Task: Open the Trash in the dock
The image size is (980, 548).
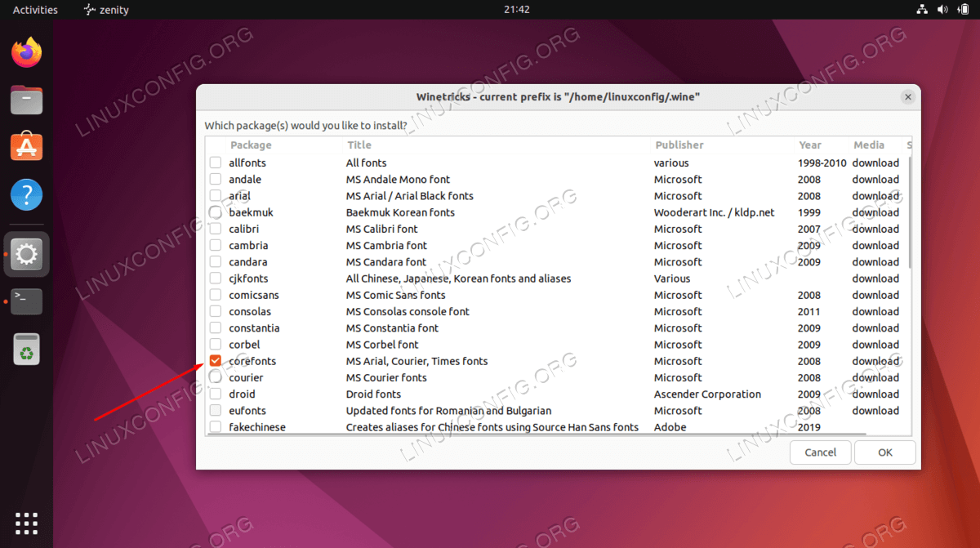Action: tap(27, 349)
